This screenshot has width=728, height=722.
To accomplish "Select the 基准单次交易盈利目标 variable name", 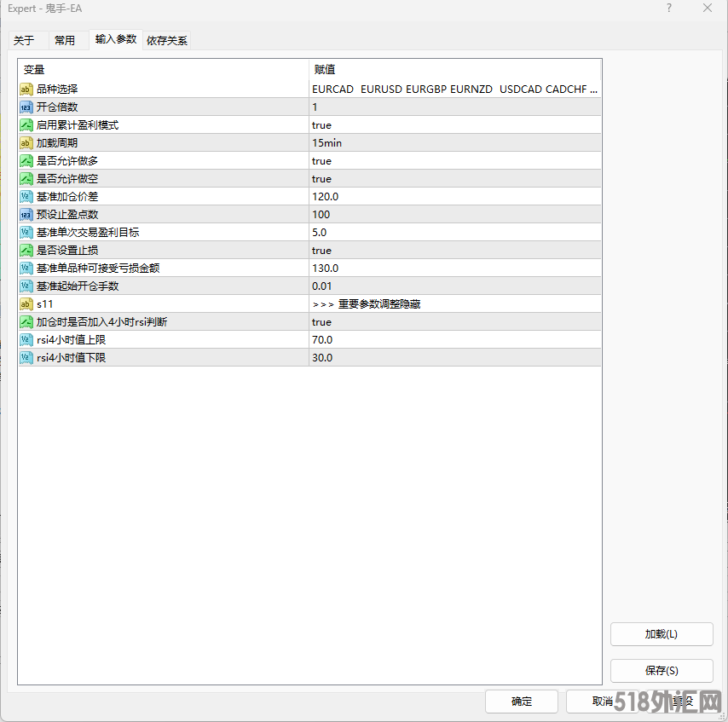I will (88, 232).
